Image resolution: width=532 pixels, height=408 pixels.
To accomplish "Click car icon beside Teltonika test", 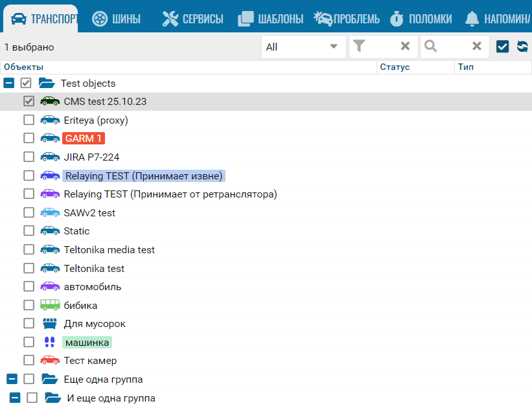I will (50, 268).
